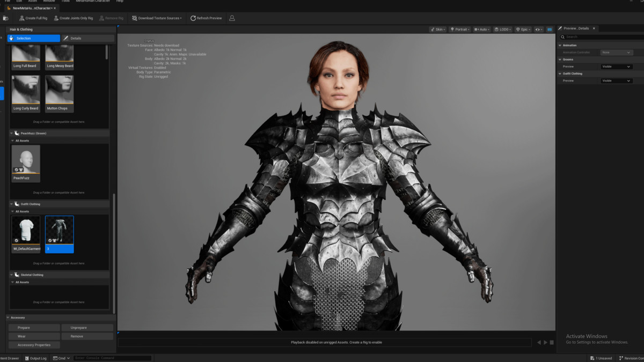This screenshot has width=644, height=362.
Task: Click the Refresh Preview button
Action: coord(206,18)
